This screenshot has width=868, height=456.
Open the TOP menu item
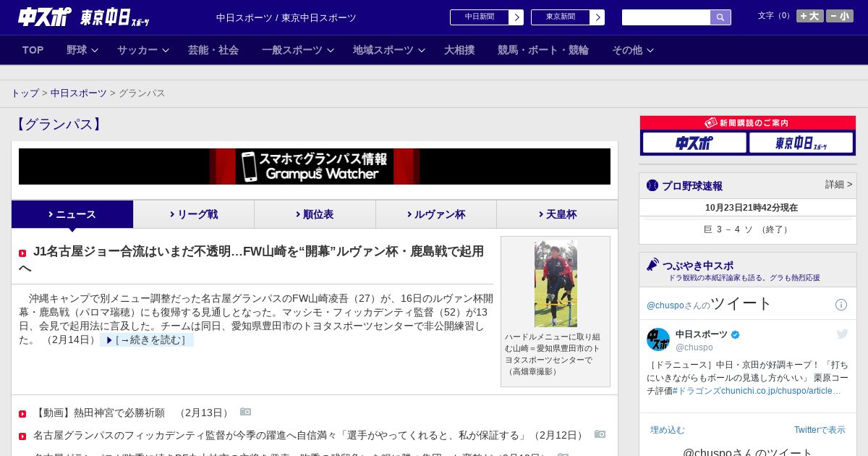coord(33,50)
